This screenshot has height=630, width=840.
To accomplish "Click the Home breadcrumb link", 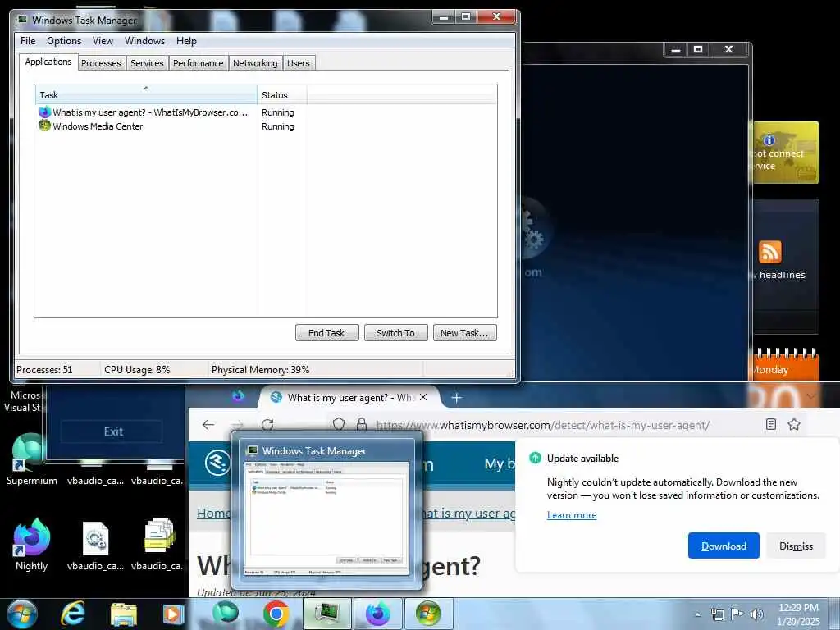I will click(x=213, y=513).
